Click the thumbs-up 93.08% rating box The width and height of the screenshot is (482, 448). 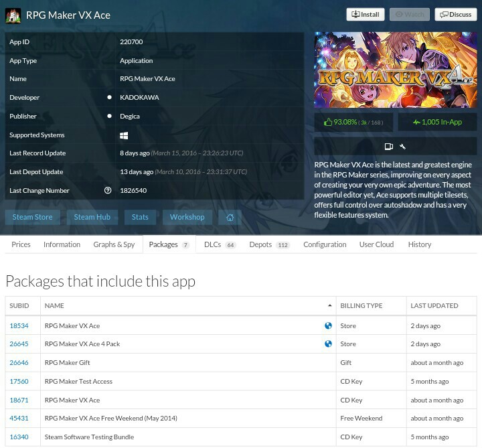click(353, 122)
